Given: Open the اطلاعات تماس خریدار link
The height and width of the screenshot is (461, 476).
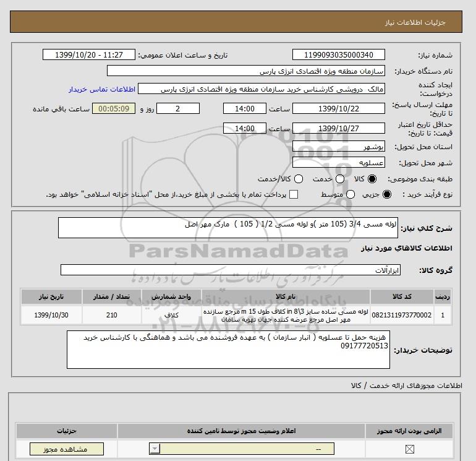Looking at the screenshot, I should [x=102, y=89].
